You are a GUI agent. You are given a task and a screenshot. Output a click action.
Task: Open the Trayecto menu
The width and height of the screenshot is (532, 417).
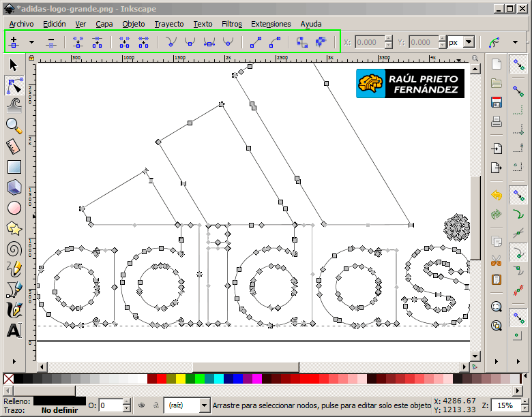(168, 24)
